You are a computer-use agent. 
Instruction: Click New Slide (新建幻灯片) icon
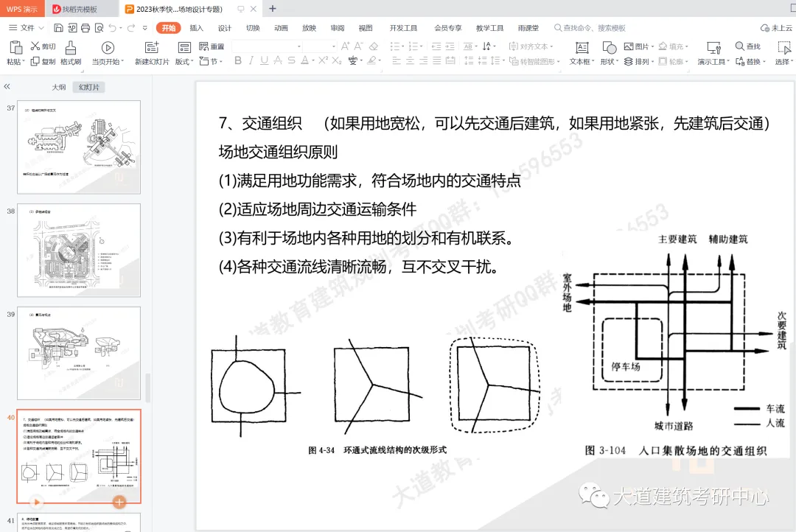pos(152,48)
